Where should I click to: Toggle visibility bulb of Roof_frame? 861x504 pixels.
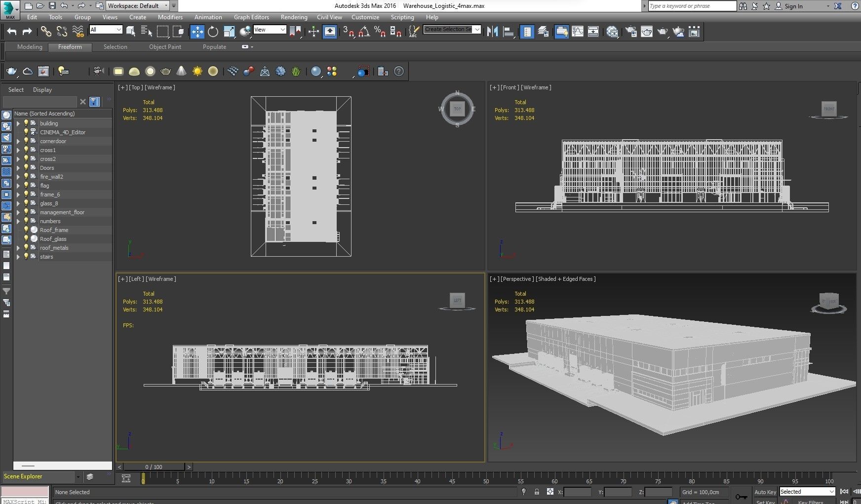coord(26,230)
